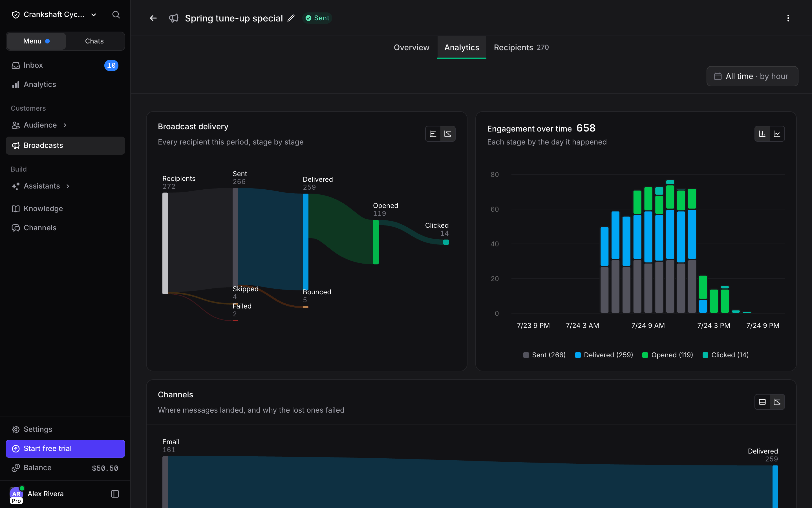
Task: Collapse sidebar with panel icon
Action: pyautogui.click(x=115, y=494)
